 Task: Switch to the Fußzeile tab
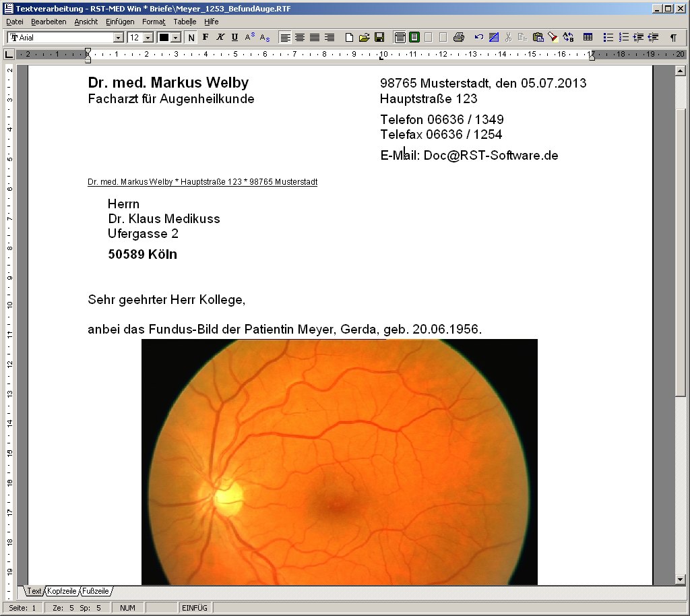95,591
